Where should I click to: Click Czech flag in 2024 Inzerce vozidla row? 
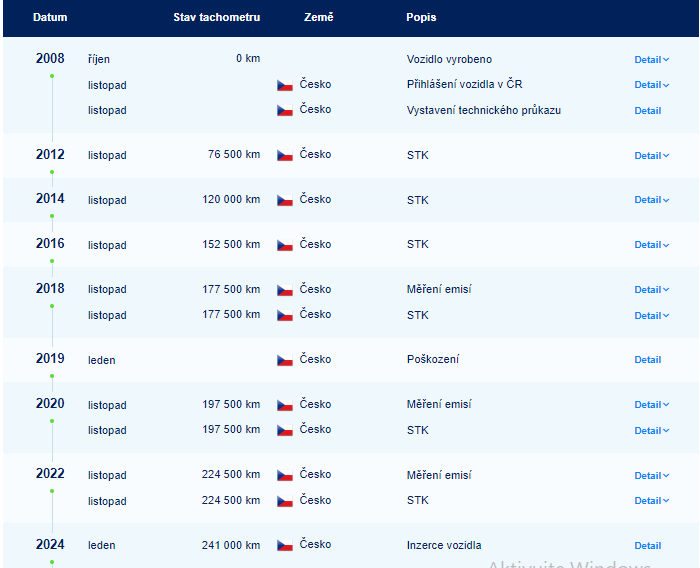285,545
